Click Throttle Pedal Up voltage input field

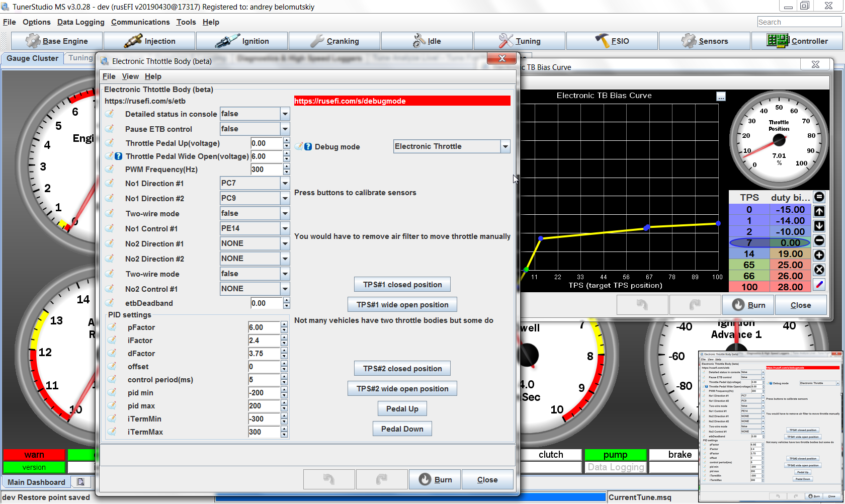pyautogui.click(x=267, y=143)
